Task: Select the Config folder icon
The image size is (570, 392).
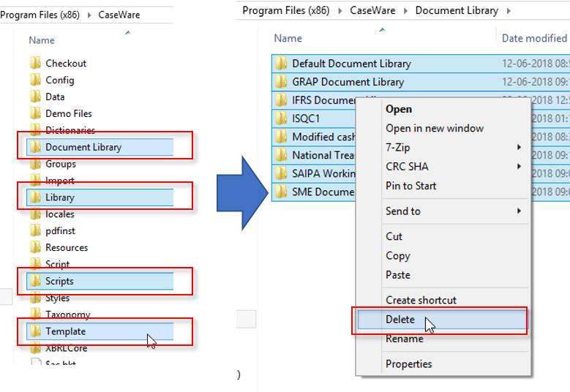Action: click(x=35, y=80)
